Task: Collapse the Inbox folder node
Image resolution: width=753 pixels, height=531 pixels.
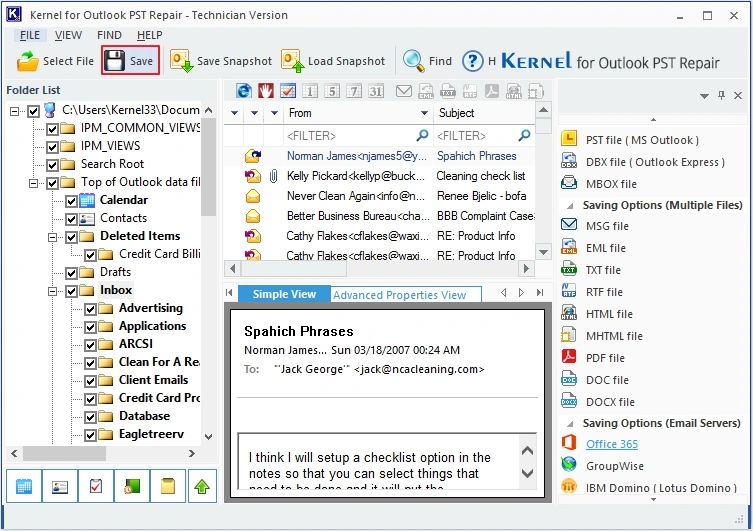Action: 53,291
